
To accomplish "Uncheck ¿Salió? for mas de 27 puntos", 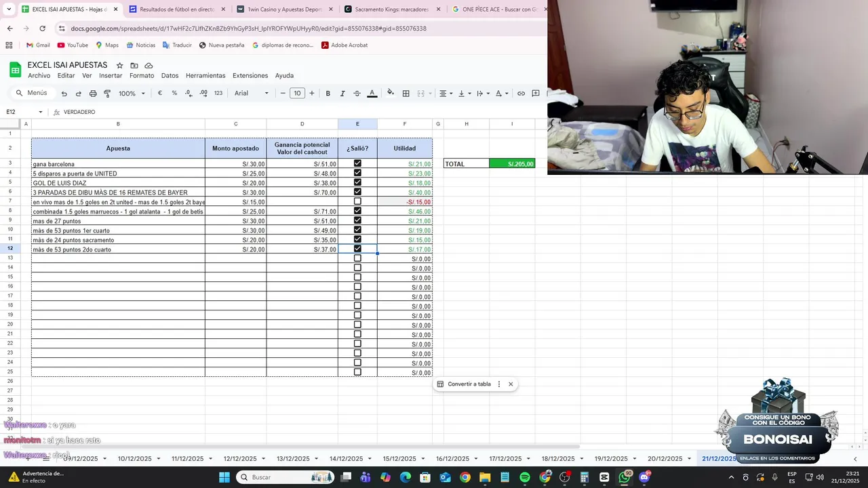I will pyautogui.click(x=357, y=220).
